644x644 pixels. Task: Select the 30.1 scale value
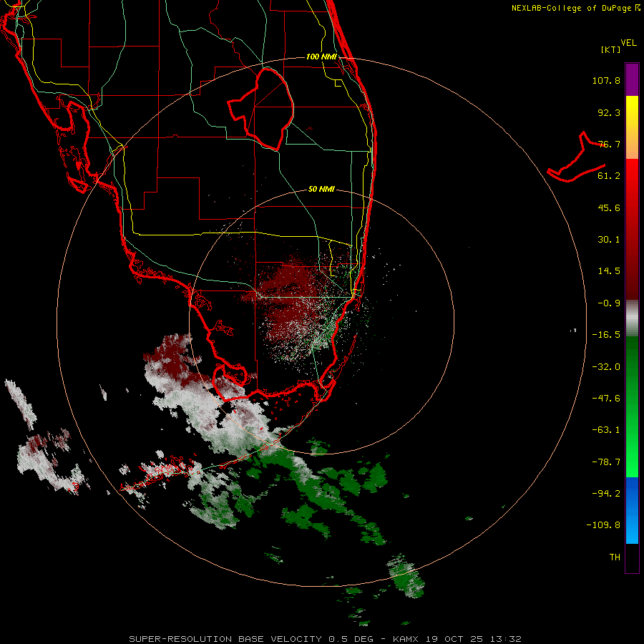coord(609,240)
